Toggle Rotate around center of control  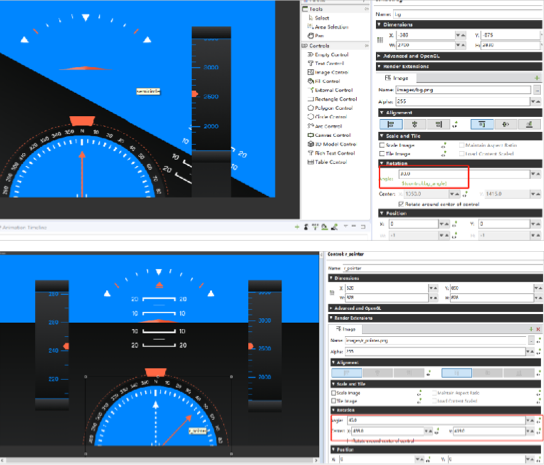click(401, 204)
